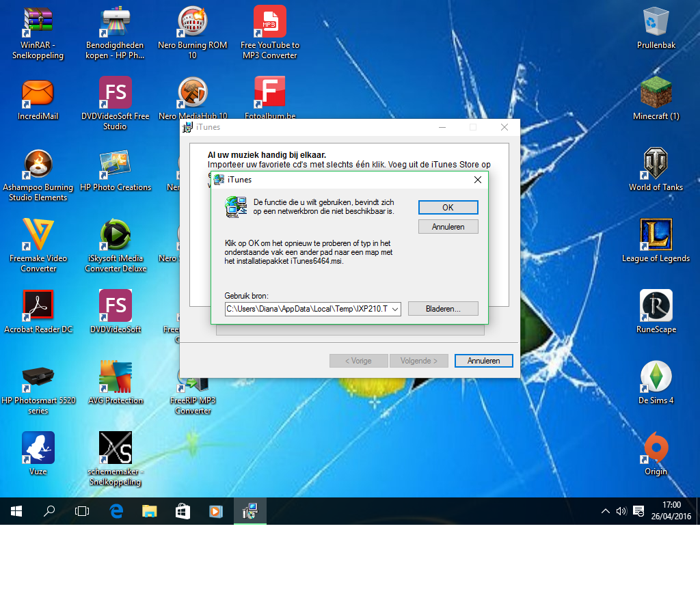Image resolution: width=700 pixels, height=589 pixels.
Task: Click Annuleren in the iTunes error dialog
Action: pos(448,227)
